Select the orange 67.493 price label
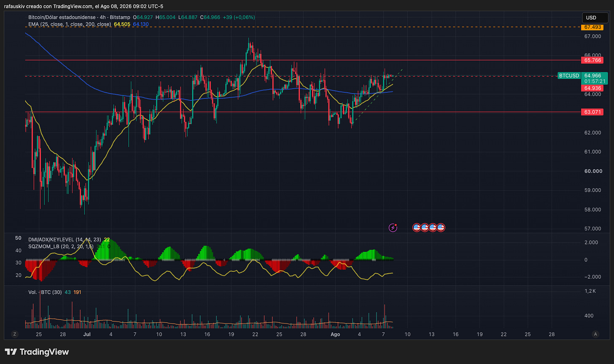614x364 pixels. tap(593, 27)
